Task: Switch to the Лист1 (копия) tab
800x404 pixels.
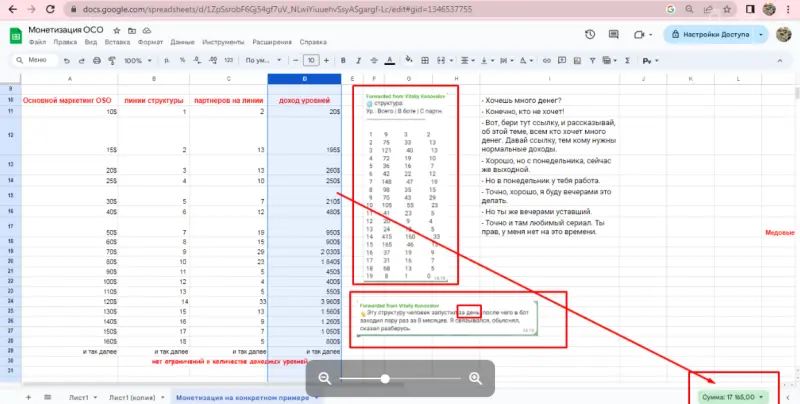Action: pyautogui.click(x=132, y=397)
